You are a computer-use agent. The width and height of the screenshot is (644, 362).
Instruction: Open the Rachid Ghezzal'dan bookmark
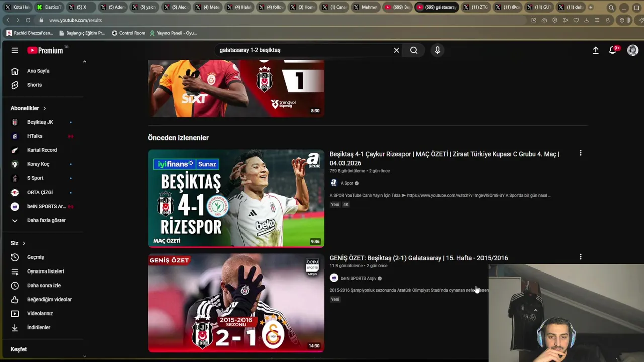[30, 33]
